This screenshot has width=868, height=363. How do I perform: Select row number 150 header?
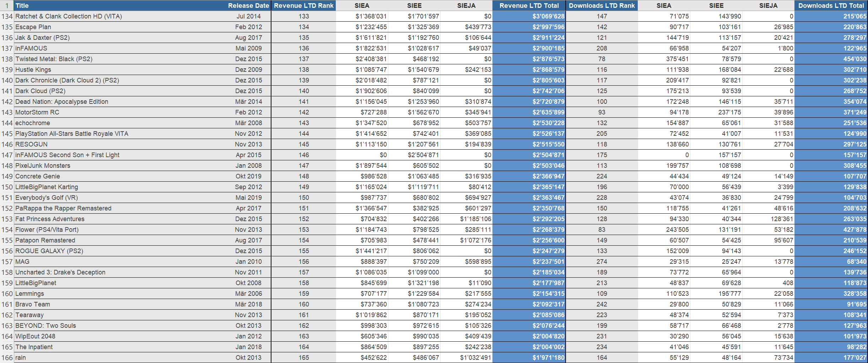pyautogui.click(x=7, y=187)
